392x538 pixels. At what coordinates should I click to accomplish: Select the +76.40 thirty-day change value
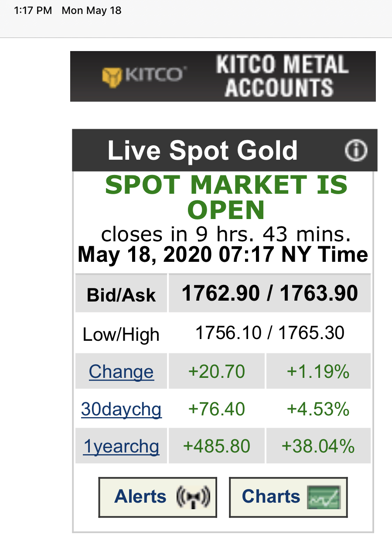(216, 409)
